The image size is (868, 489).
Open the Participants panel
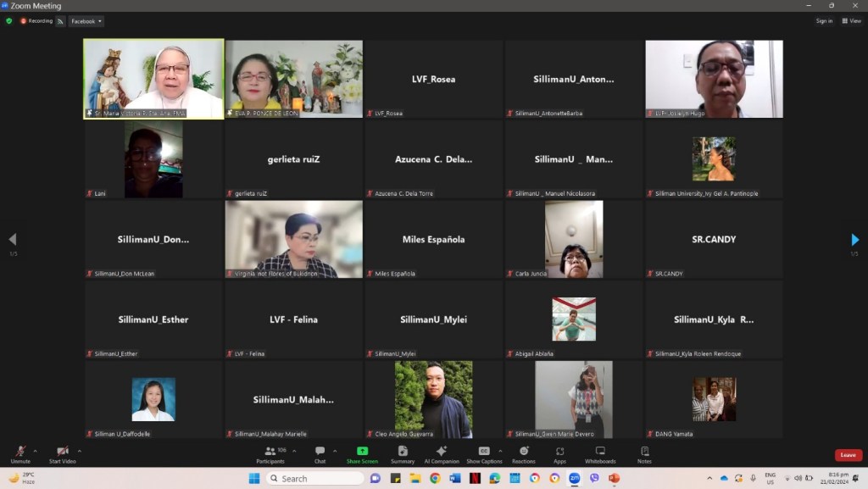pos(270,453)
